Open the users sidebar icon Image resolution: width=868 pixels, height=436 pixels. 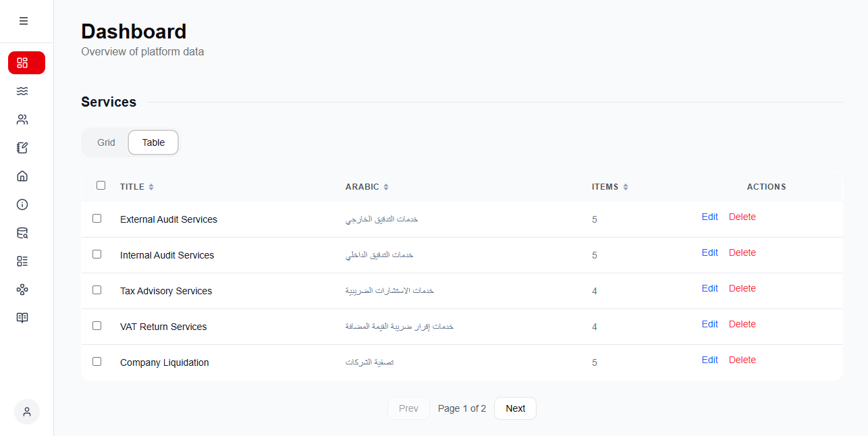click(x=22, y=119)
